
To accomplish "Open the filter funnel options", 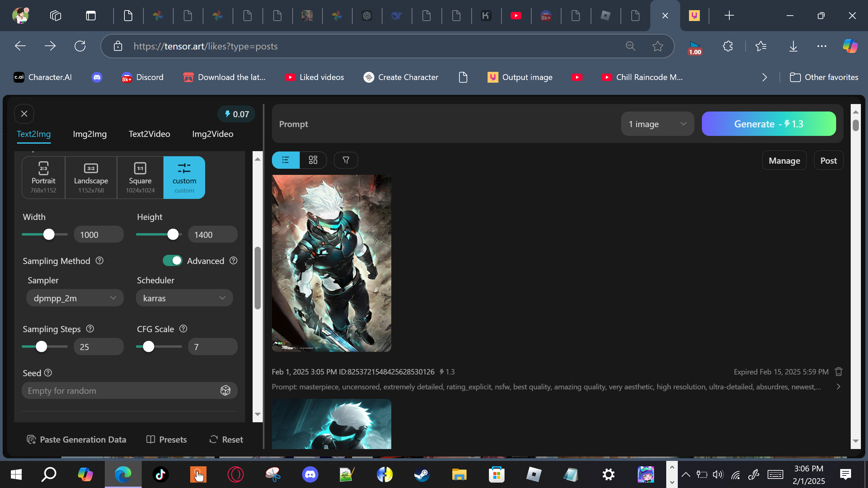I will [x=346, y=160].
